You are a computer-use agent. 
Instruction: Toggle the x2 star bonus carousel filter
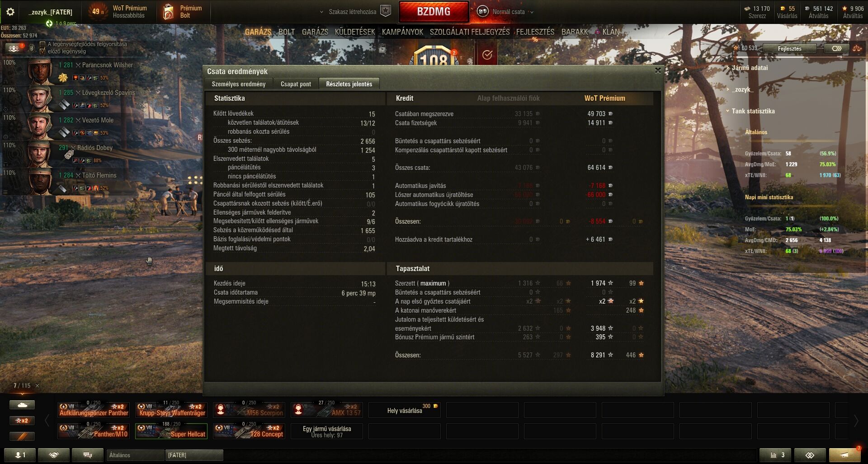tap(22, 421)
